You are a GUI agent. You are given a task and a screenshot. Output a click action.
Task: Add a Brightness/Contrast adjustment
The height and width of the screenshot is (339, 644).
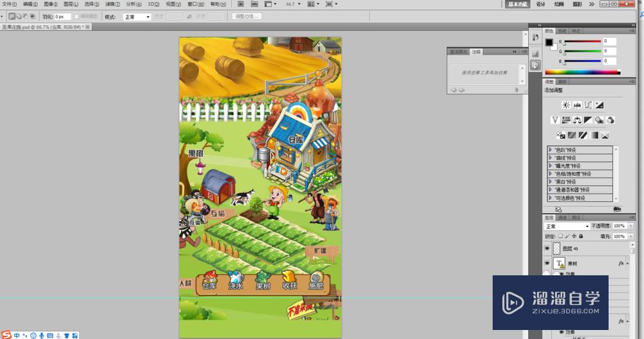[x=565, y=105]
